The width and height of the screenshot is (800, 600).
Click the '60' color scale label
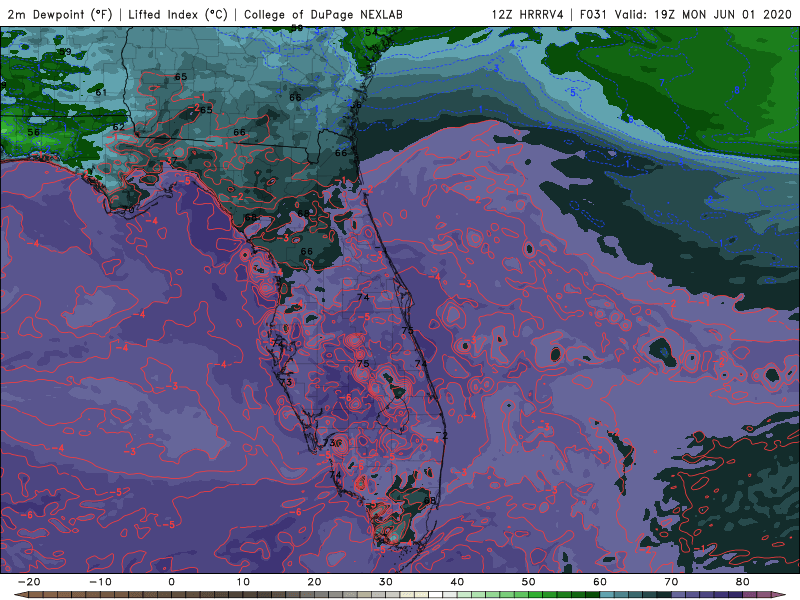[x=600, y=582]
